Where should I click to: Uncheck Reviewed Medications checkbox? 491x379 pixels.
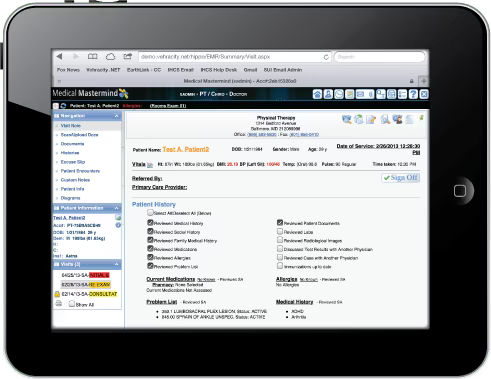tap(150, 248)
